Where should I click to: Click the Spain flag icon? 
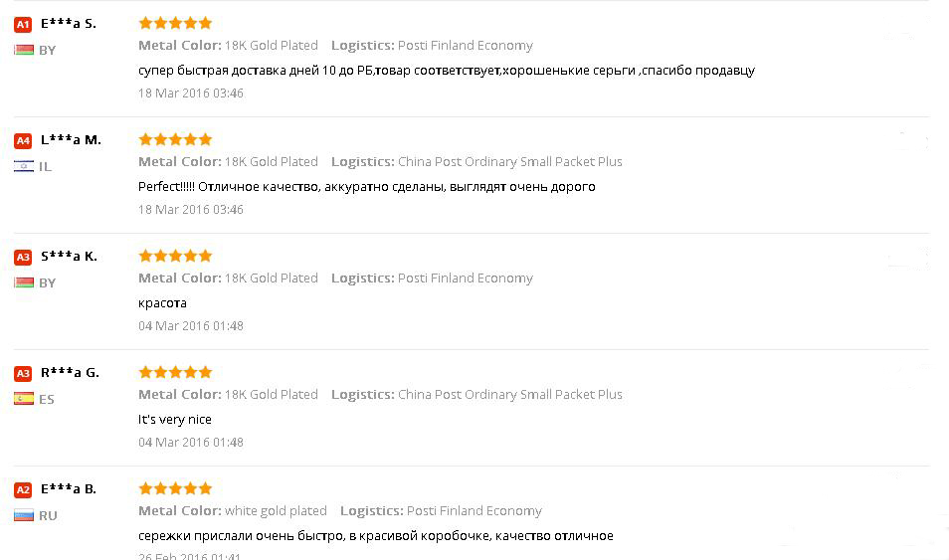click(x=24, y=399)
